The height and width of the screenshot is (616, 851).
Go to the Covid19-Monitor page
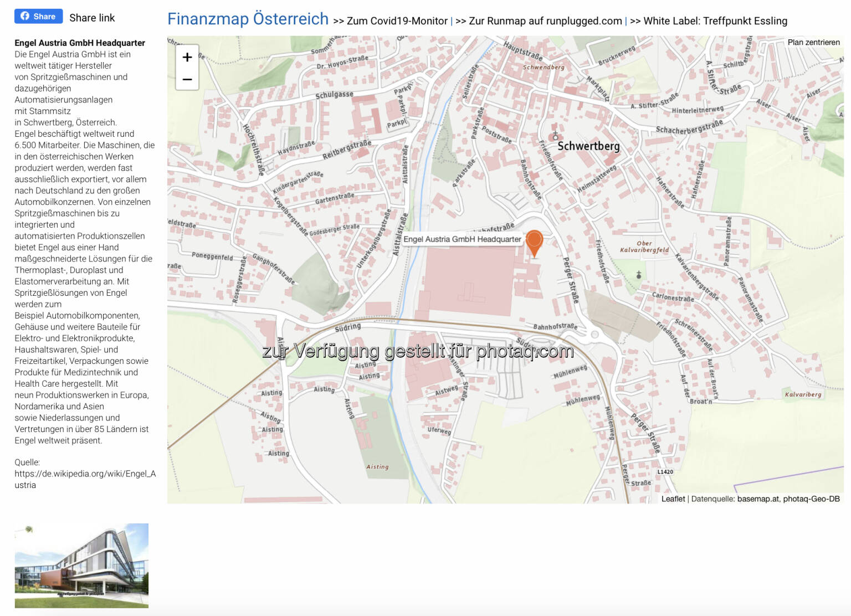pyautogui.click(x=397, y=21)
